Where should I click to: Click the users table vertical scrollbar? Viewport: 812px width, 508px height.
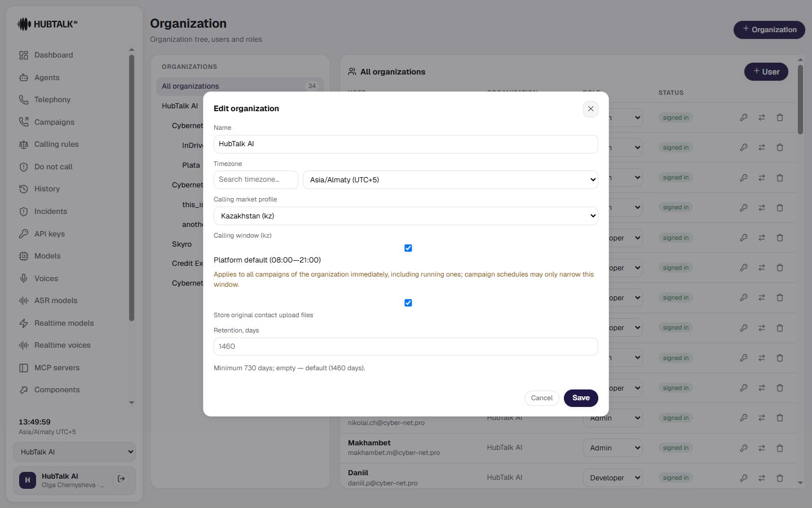click(800, 99)
